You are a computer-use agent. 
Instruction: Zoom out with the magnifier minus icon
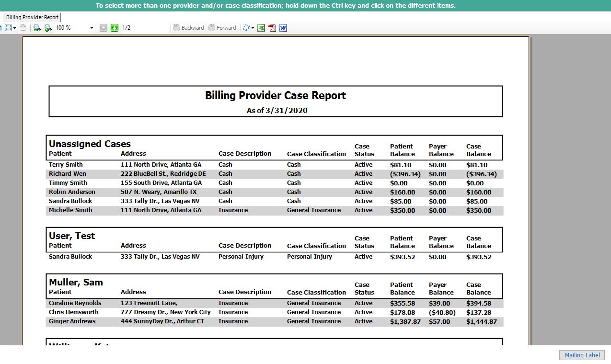37,28
